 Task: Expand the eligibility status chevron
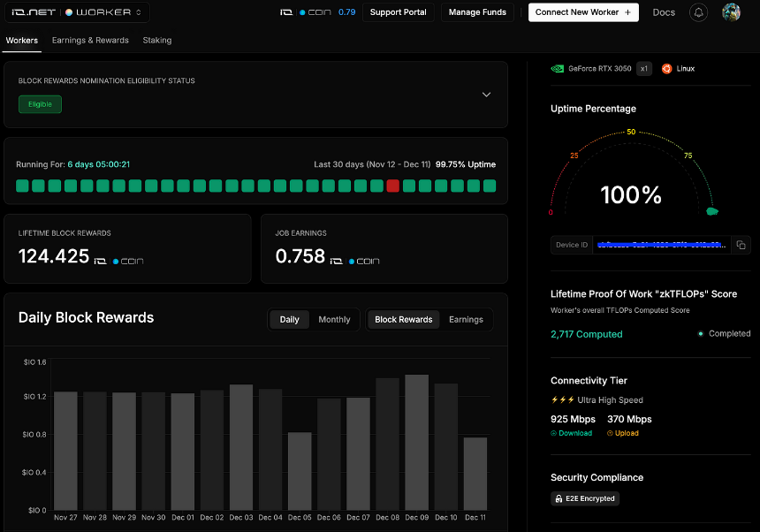486,95
